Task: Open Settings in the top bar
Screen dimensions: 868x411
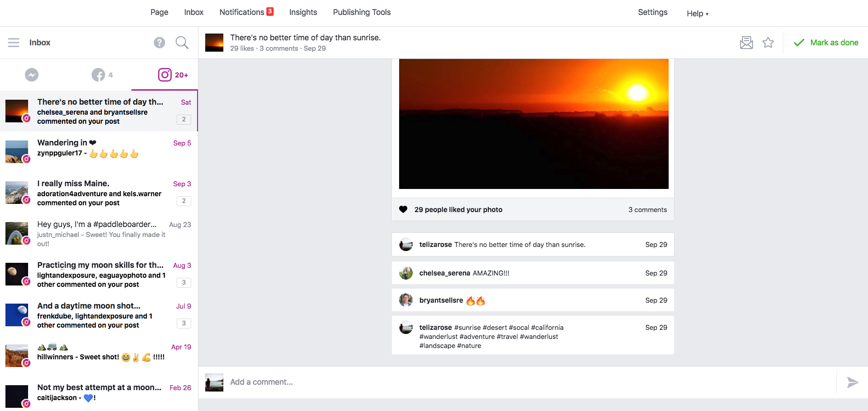Action: 652,12
